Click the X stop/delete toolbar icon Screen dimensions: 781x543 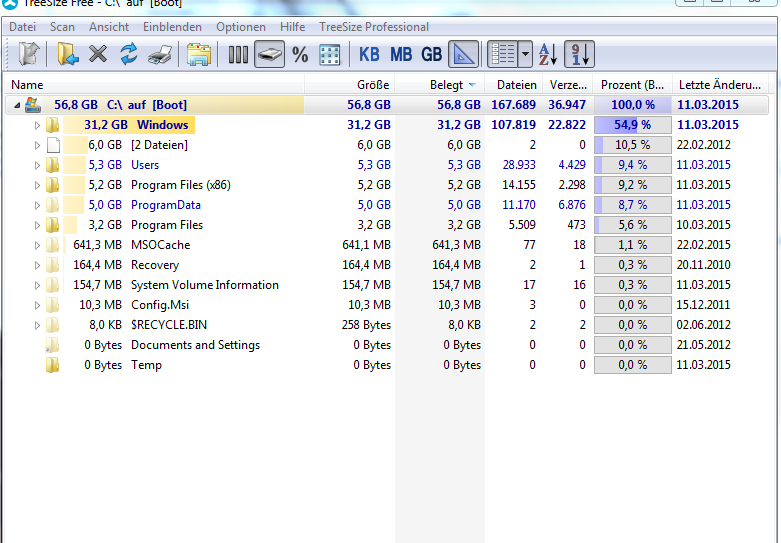98,54
